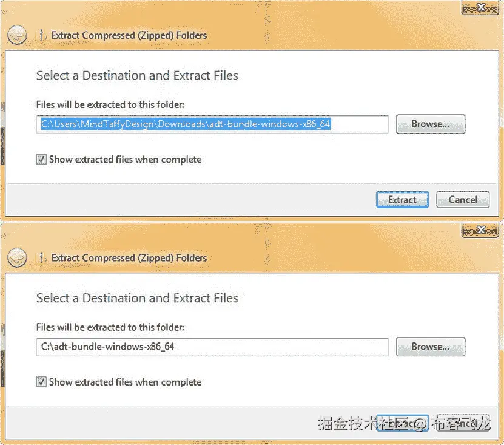Uncheck 'Show extracted files' in the lower dialog
Viewport: 504px width, 445px height.
click(x=41, y=382)
